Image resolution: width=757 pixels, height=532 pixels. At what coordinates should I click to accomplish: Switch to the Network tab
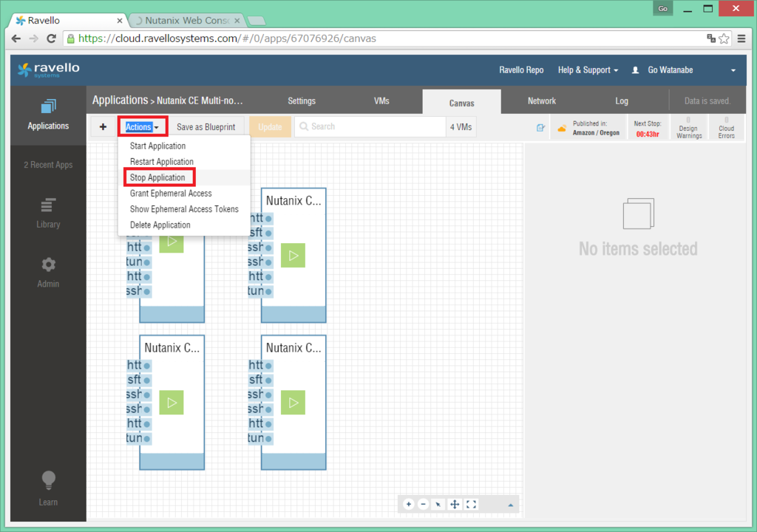tap(542, 101)
